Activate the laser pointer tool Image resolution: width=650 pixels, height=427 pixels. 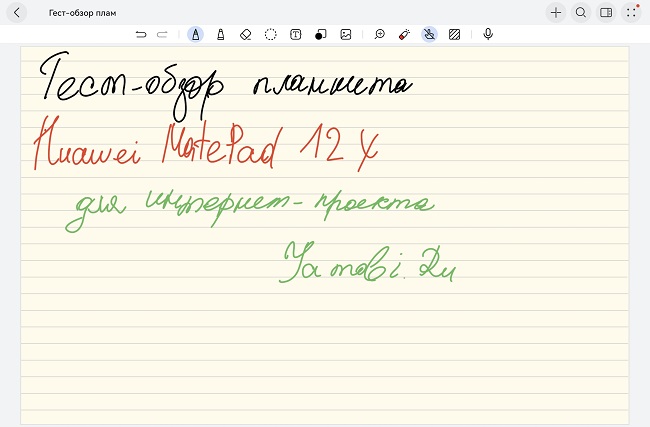point(404,34)
